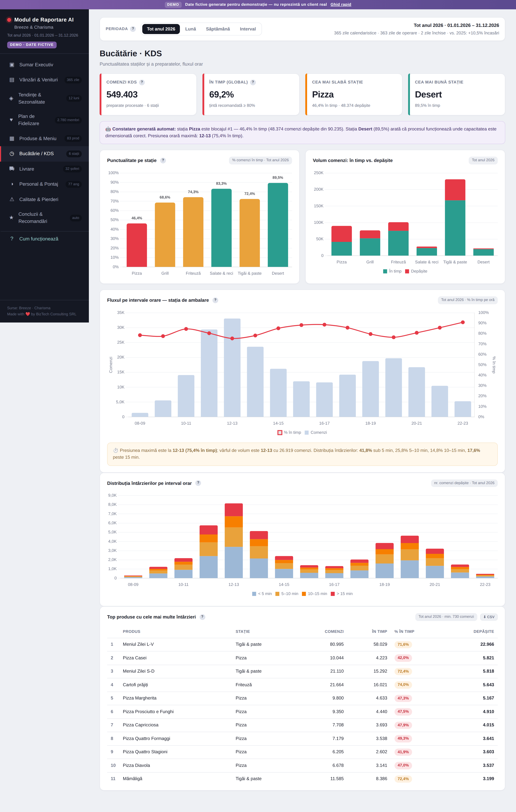Click the Pizza Margherita product name
The image size is (516, 812).
click(x=140, y=698)
